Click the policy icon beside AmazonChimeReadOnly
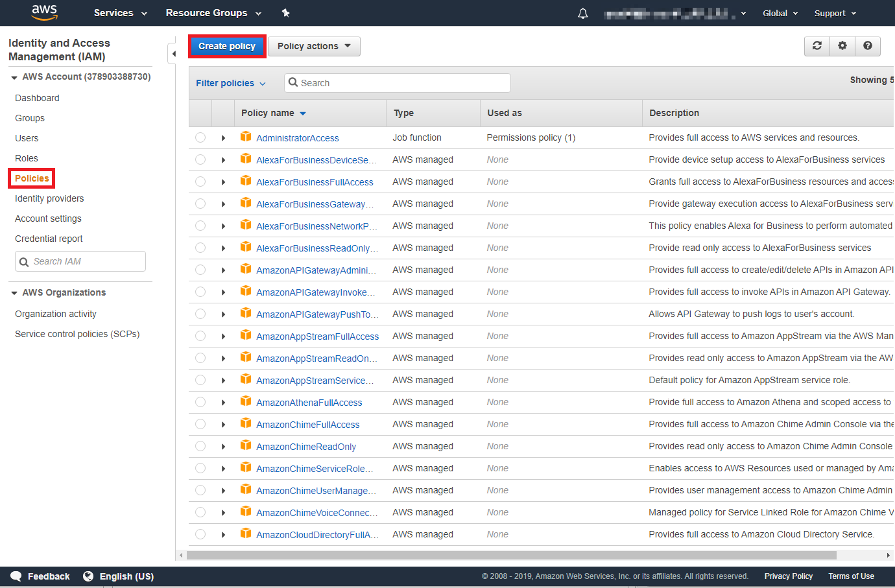Viewport: 895px width, 588px height. [x=246, y=445]
